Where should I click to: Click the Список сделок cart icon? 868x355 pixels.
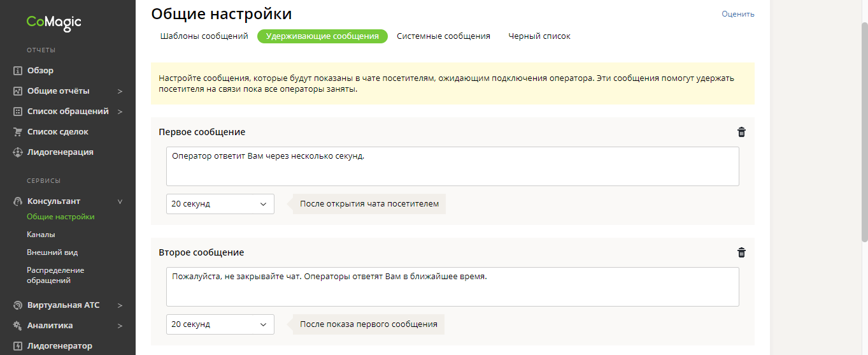click(18, 132)
